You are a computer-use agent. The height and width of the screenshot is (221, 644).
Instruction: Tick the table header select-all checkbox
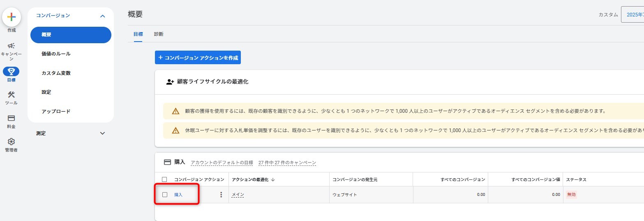tap(165, 179)
